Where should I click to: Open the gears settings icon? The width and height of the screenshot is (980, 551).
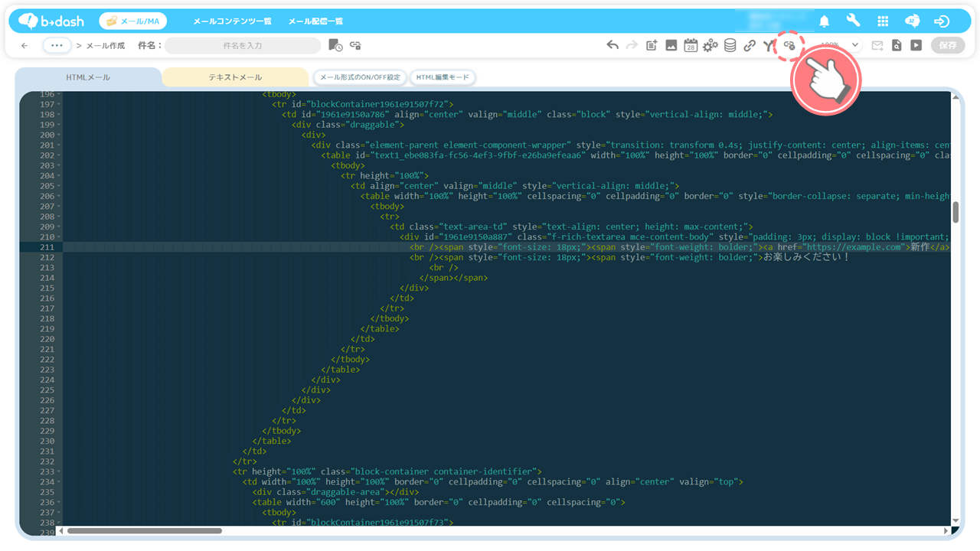pyautogui.click(x=710, y=45)
